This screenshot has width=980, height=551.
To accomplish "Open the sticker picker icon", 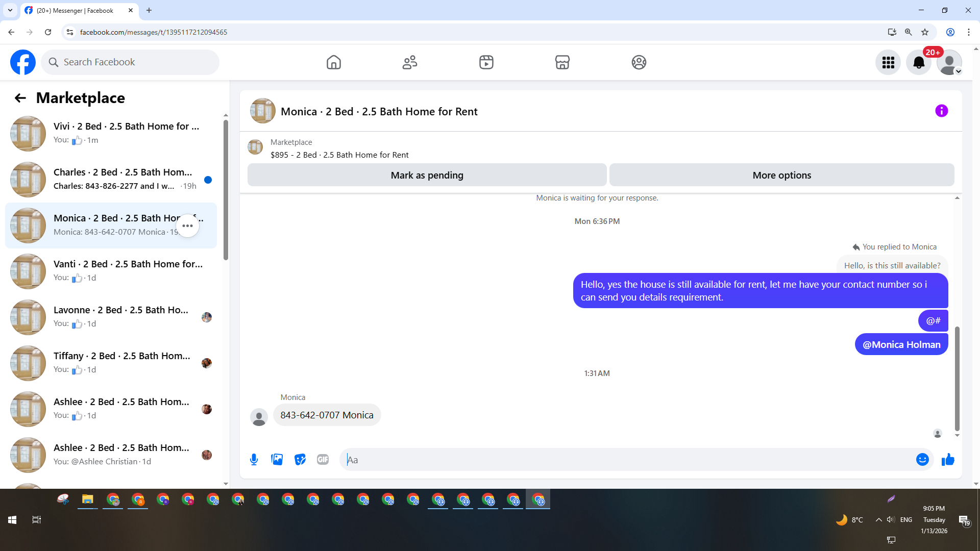I will click(300, 460).
